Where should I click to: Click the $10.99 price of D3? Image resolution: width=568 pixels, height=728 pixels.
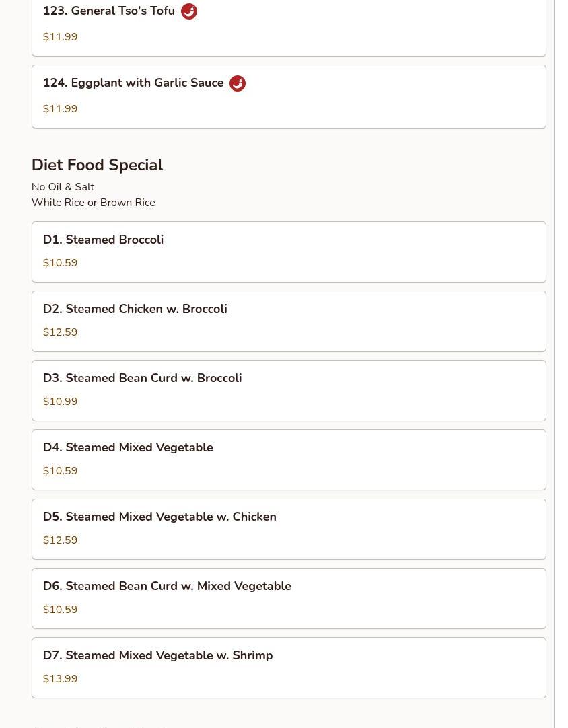61,401
